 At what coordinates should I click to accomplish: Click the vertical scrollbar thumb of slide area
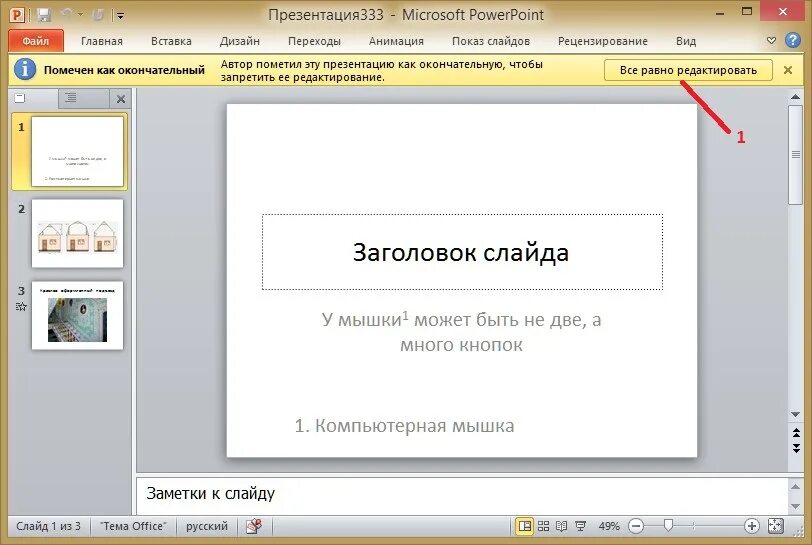click(x=796, y=155)
